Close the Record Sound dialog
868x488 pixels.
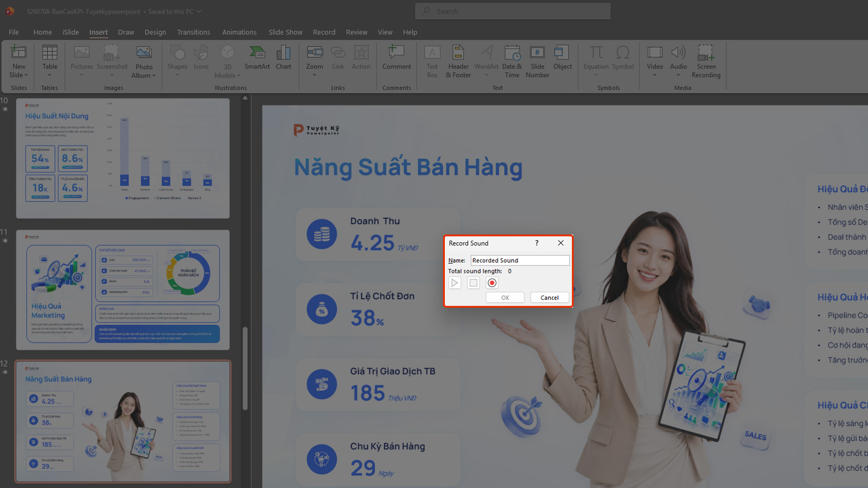click(x=561, y=243)
